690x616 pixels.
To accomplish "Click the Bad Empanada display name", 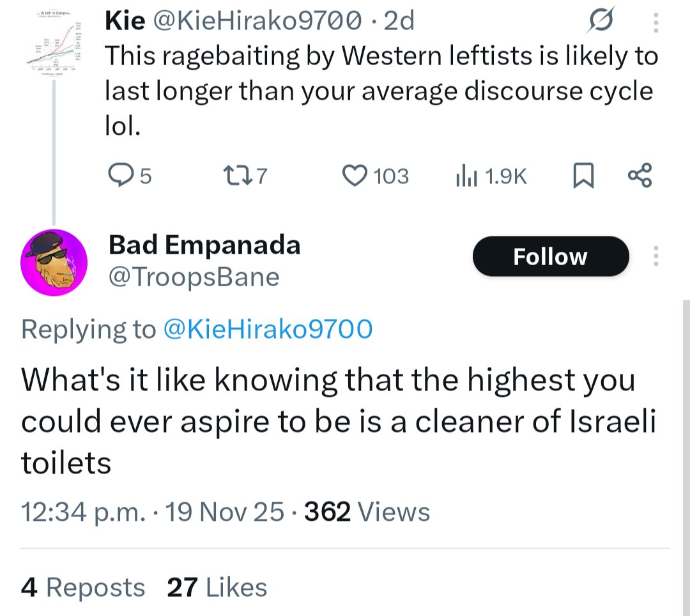I will 204,245.
